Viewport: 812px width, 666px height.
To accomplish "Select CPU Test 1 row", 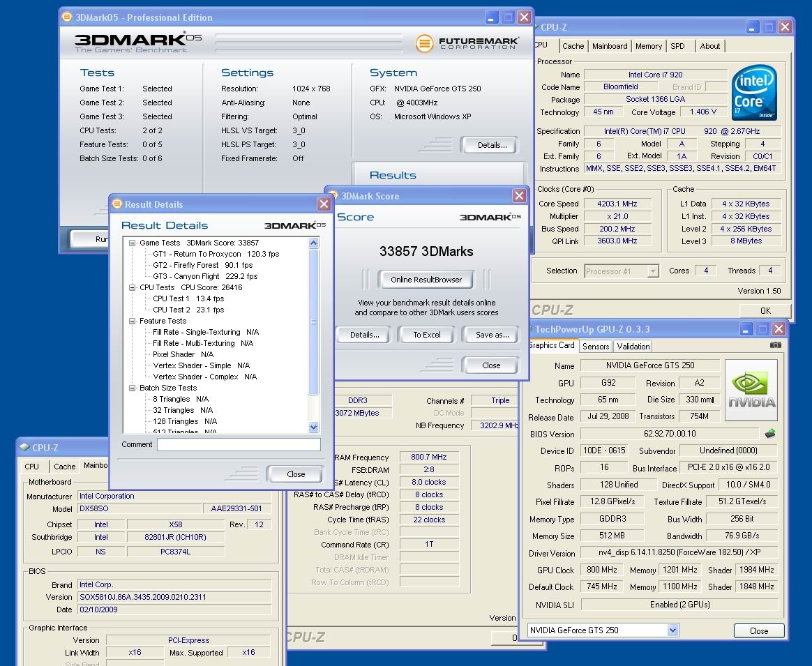I will coord(188,298).
